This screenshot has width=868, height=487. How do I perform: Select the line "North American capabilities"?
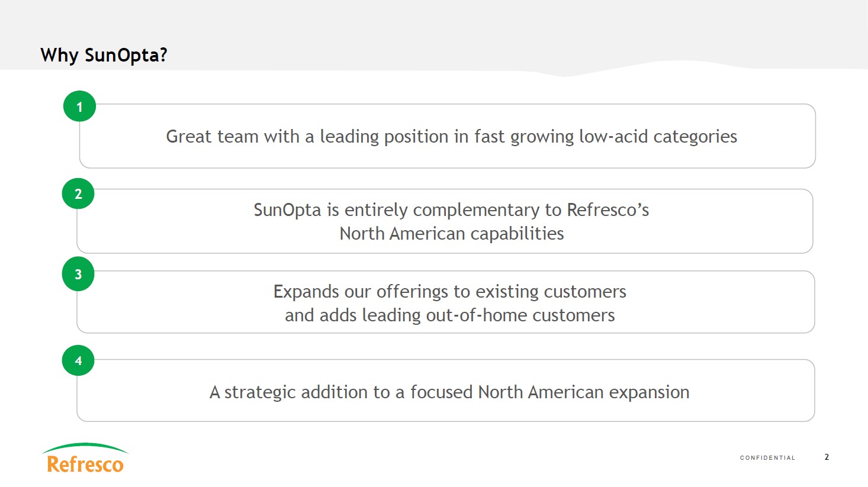(451, 234)
